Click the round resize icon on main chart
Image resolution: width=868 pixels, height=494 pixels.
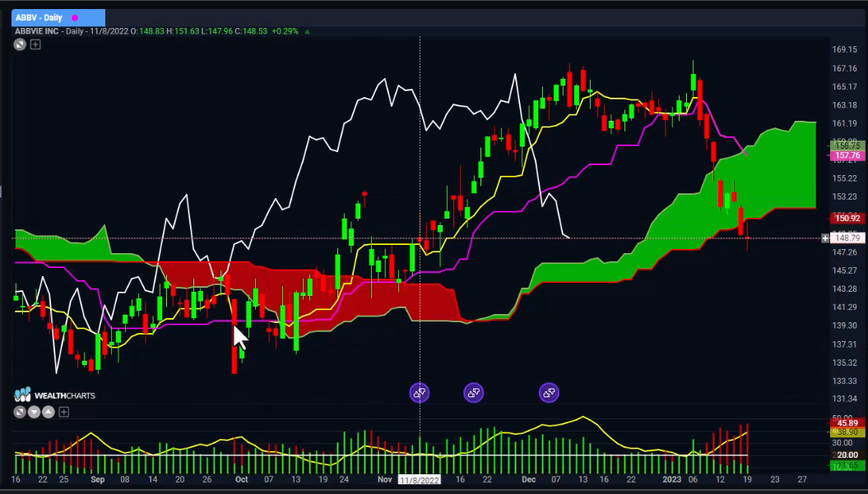20,44
